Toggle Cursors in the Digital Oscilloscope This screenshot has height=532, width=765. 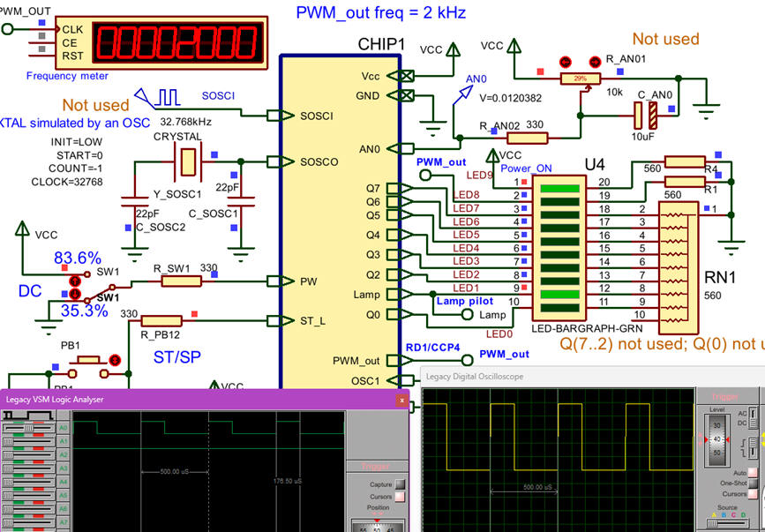click(754, 494)
